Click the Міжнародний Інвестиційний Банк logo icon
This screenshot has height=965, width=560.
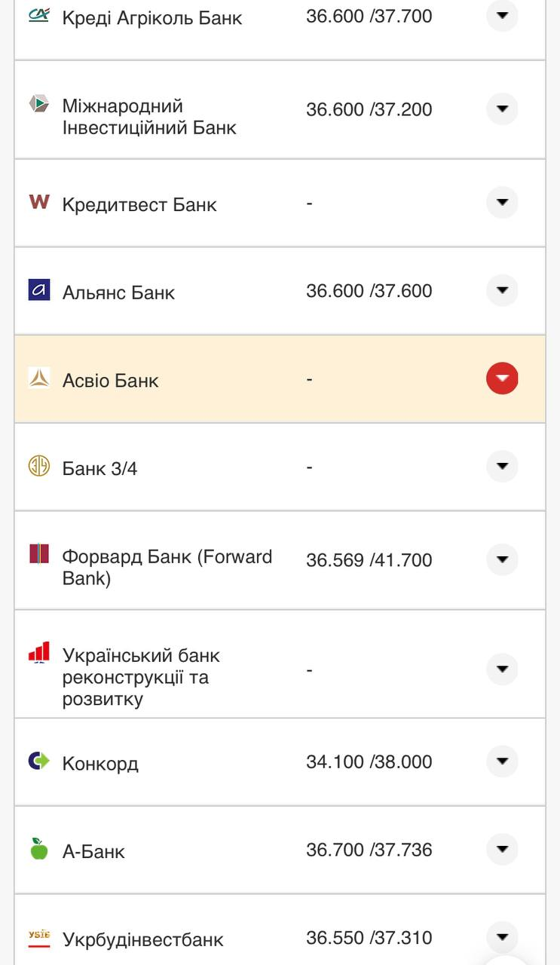tap(39, 103)
